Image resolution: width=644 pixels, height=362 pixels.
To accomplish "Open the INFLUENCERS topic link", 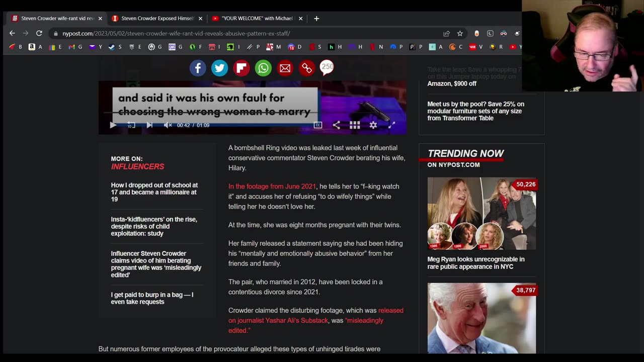I will click(x=137, y=166).
